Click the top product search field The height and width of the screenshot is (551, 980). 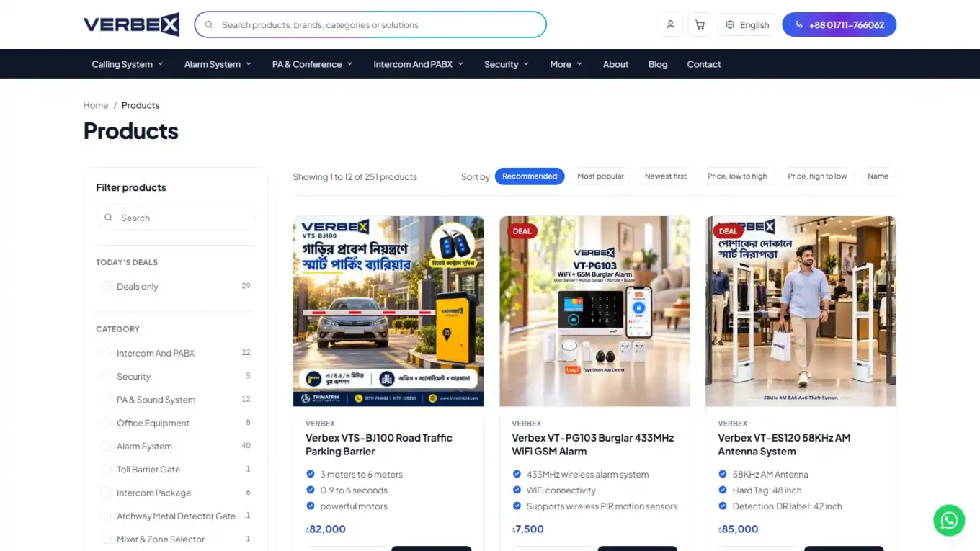370,24
